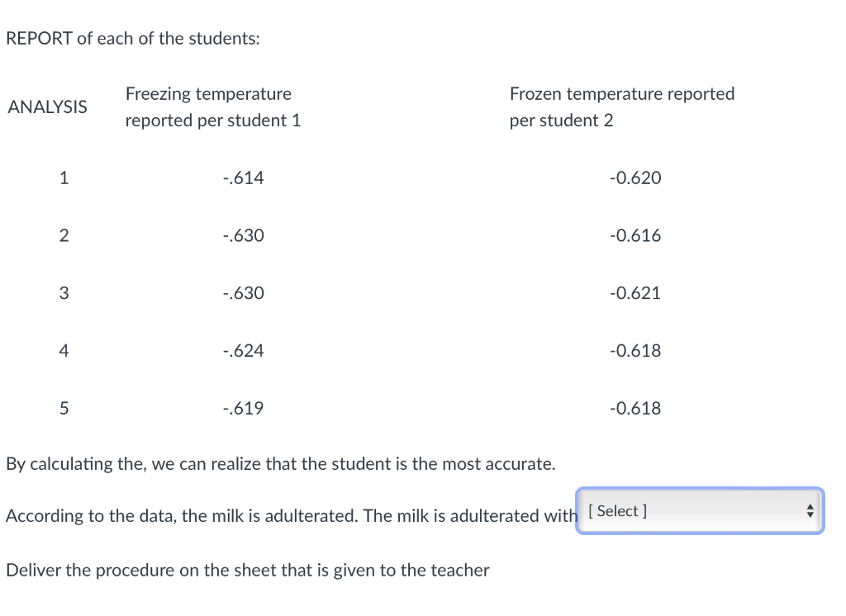This screenshot has width=846, height=616.
Task: Click analysis row number 2
Action: 64,235
